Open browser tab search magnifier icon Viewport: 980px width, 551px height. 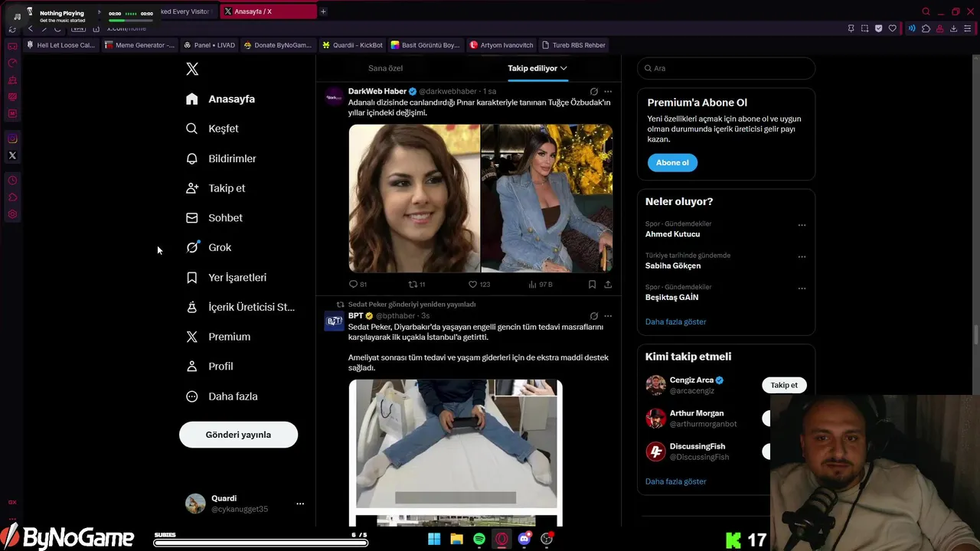point(926,11)
